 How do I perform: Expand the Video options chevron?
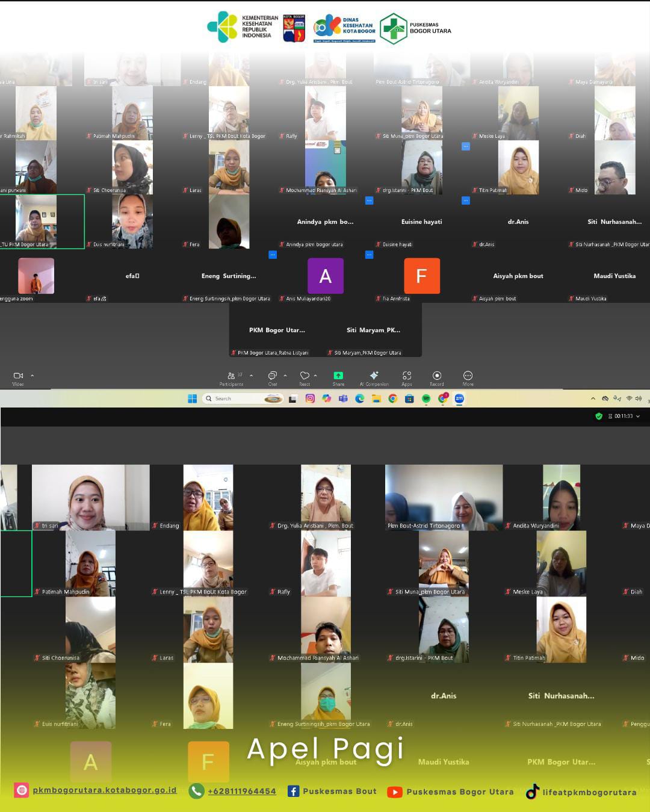[x=32, y=376]
